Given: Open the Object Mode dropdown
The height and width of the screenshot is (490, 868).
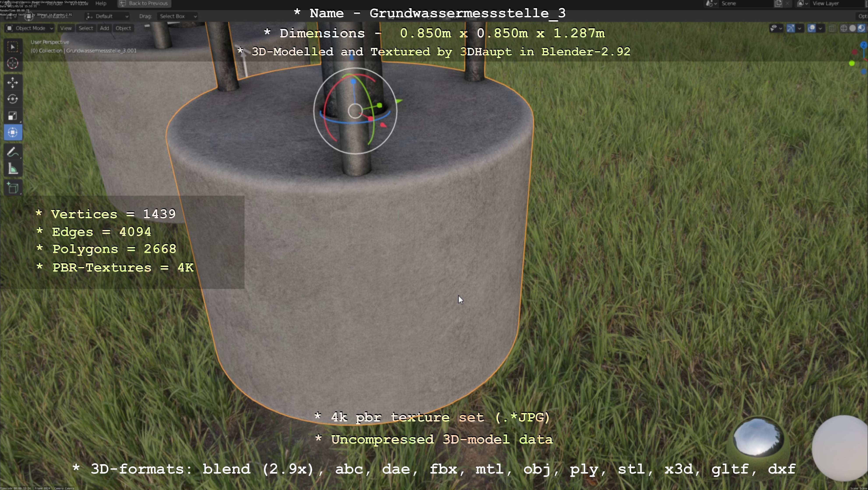Looking at the screenshot, I should [x=30, y=28].
